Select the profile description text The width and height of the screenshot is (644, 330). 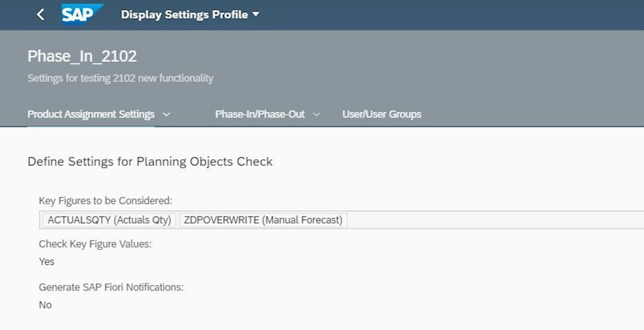click(x=121, y=78)
